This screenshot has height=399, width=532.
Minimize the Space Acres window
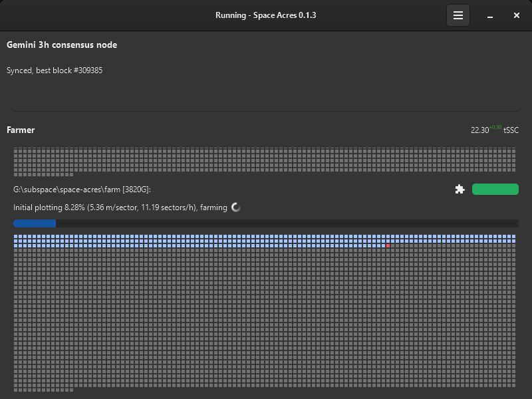click(x=489, y=15)
